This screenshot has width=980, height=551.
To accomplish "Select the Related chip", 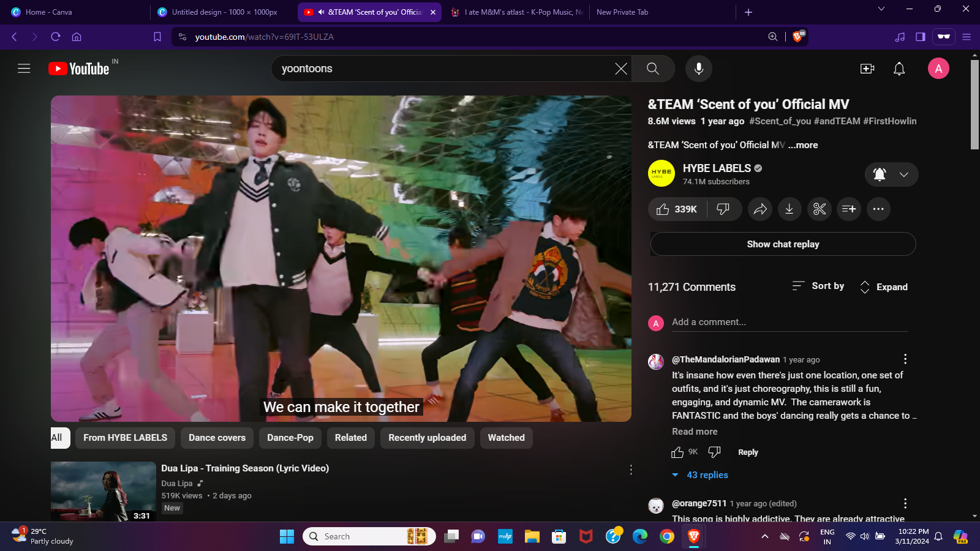I will tap(351, 438).
